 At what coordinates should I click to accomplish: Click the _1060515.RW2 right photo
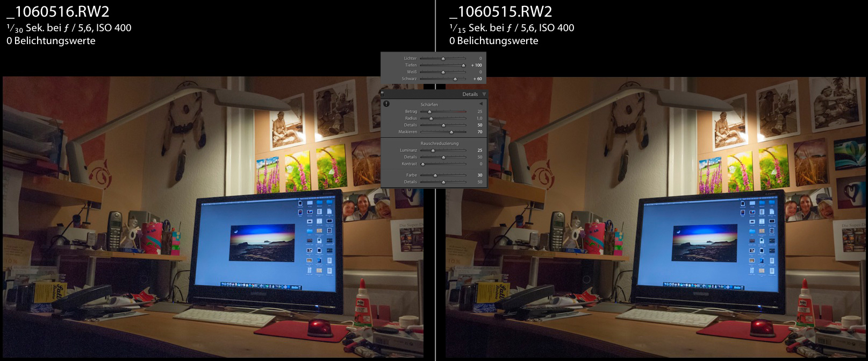tap(656, 217)
